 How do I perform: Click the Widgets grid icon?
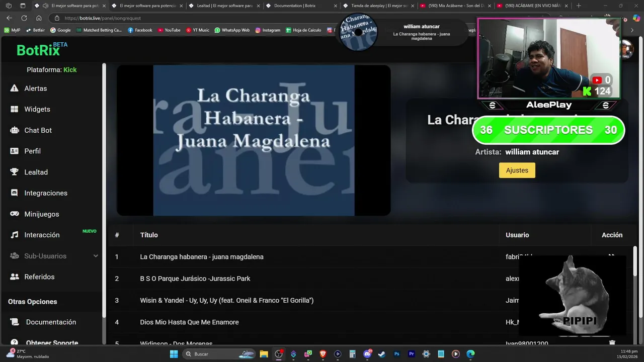point(15,109)
